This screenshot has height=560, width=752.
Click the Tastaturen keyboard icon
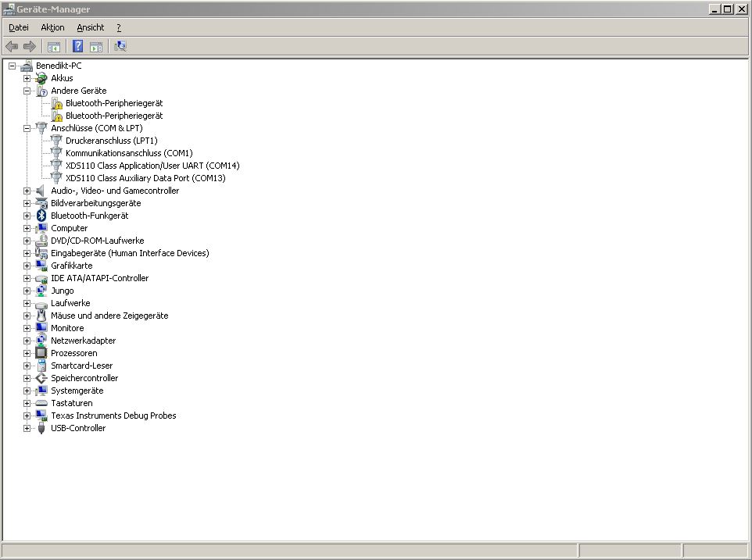[41, 403]
